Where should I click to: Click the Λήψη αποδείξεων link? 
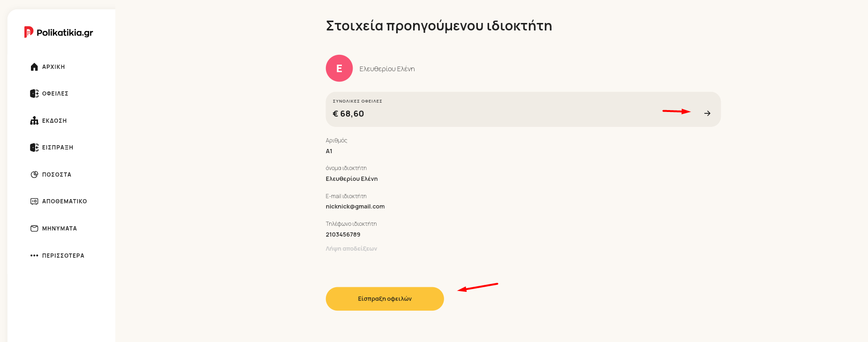click(351, 249)
